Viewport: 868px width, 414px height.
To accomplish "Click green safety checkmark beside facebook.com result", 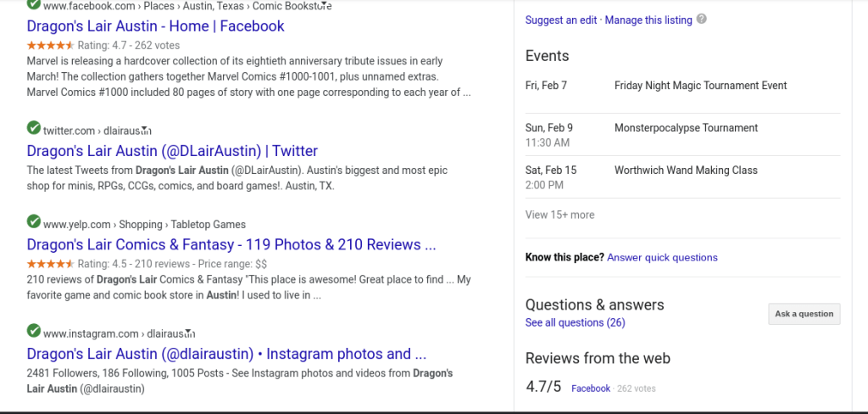I will (x=34, y=5).
